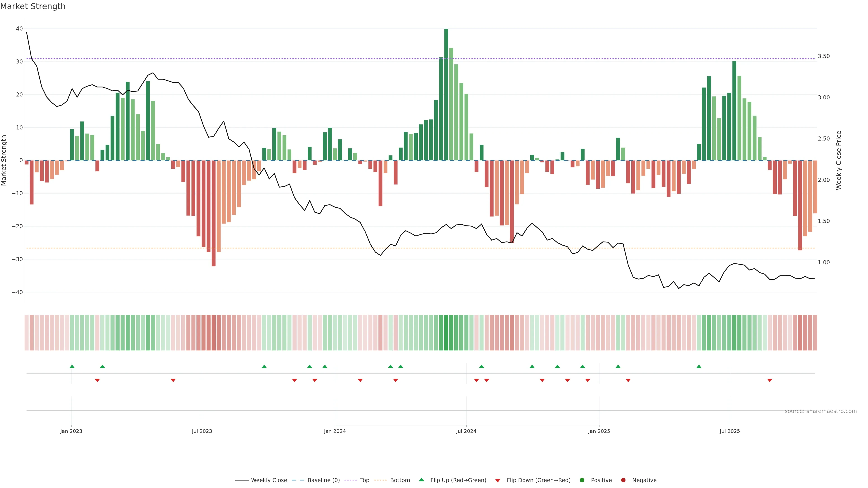Click the Jan 2023 x-axis label

point(71,431)
